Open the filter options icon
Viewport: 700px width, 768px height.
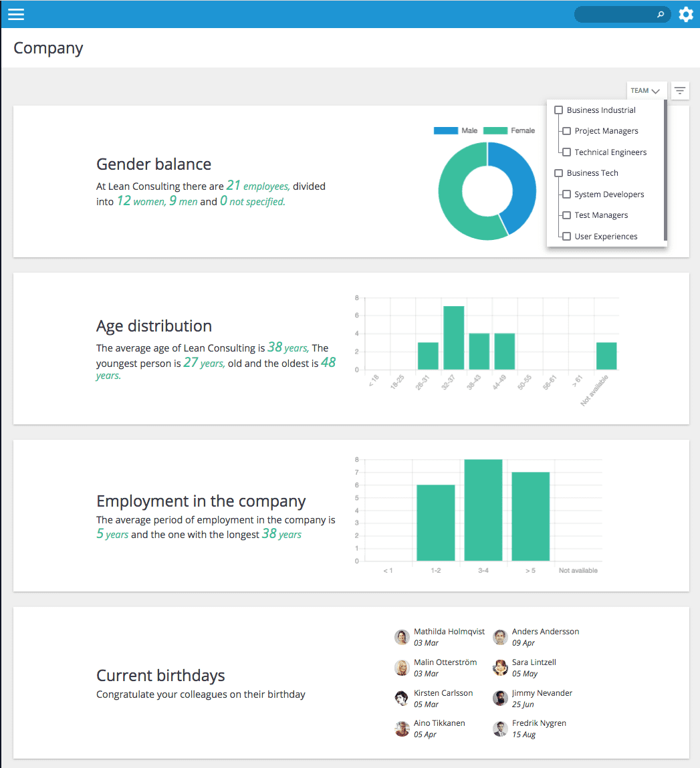pyautogui.click(x=679, y=90)
